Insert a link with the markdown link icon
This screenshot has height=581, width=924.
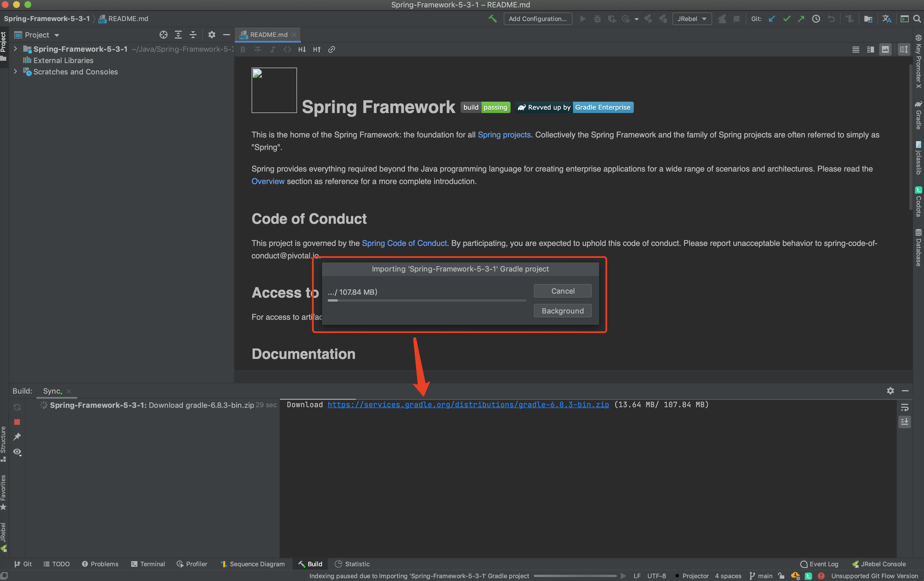332,49
